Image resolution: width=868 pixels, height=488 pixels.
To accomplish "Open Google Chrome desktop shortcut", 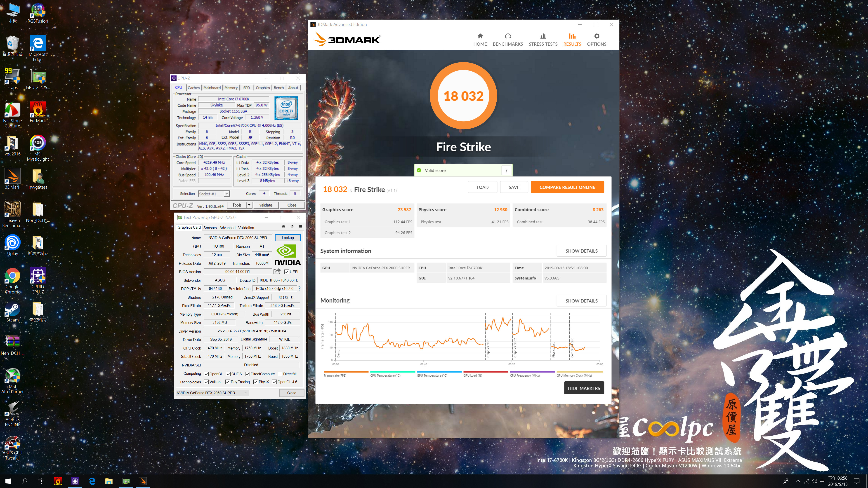I will [x=12, y=281].
